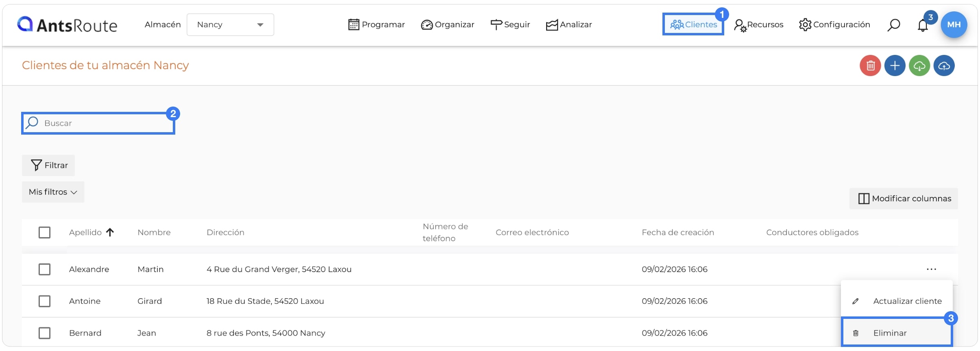Open Configuración settings
Image resolution: width=980 pixels, height=351 pixels.
(x=834, y=25)
